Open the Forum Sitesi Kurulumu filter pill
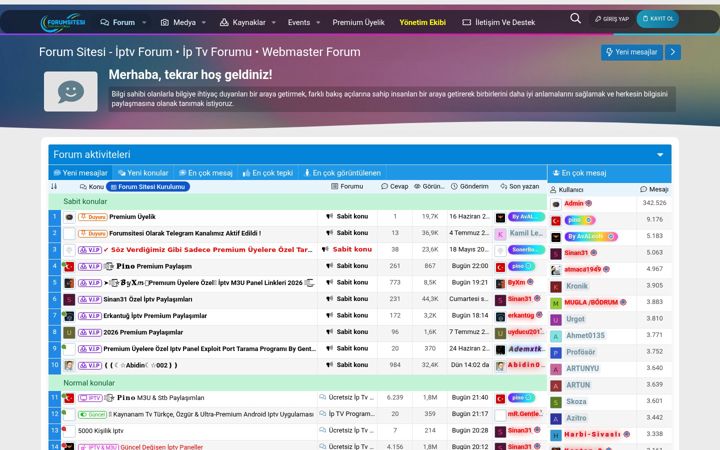The width and height of the screenshot is (720, 450). (x=148, y=187)
